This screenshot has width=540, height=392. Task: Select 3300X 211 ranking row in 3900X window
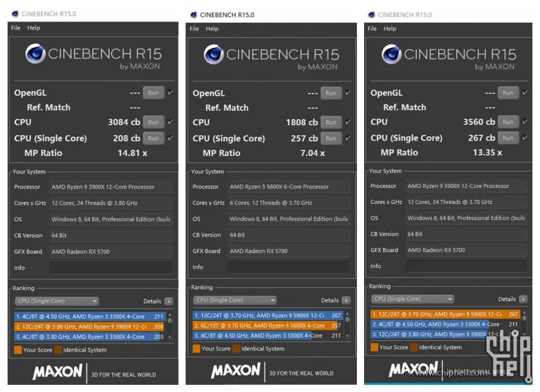pos(90,316)
